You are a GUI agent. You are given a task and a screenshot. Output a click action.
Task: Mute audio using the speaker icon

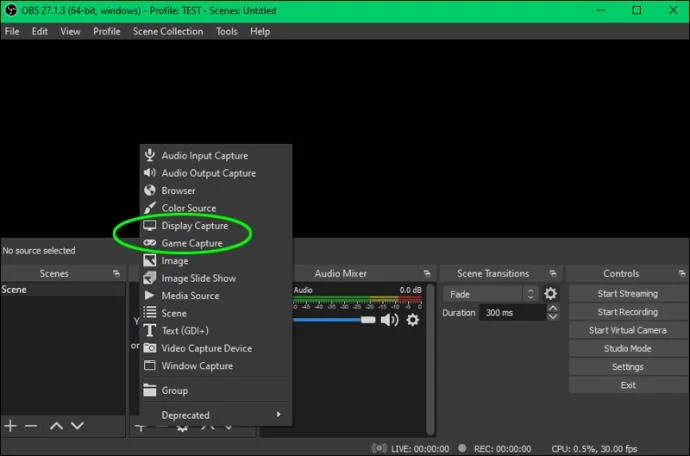(x=389, y=320)
